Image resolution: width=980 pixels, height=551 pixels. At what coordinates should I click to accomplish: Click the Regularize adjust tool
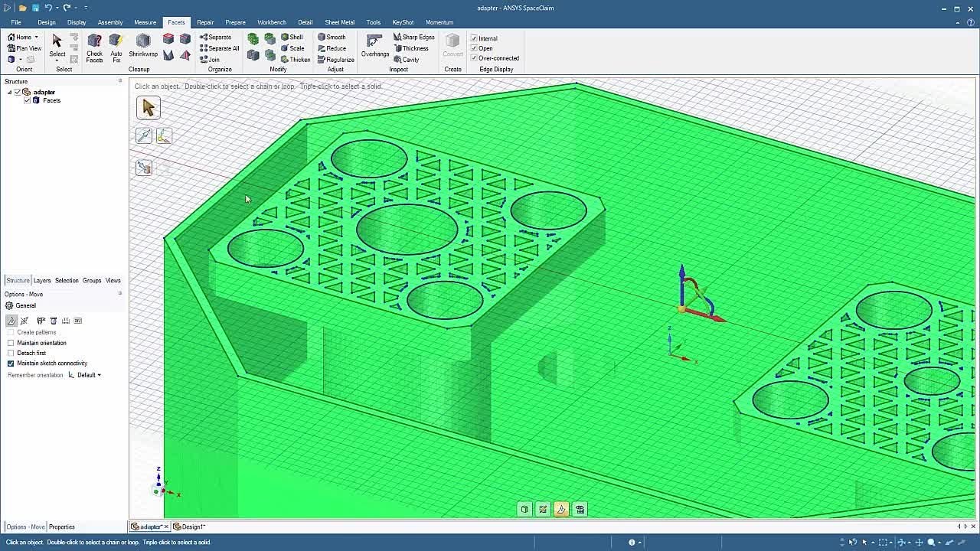click(336, 60)
